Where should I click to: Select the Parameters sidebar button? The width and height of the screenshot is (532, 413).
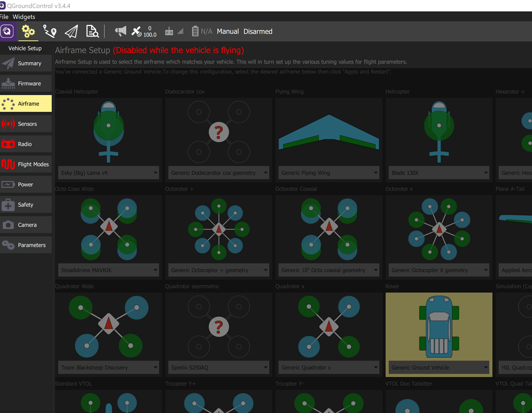coord(26,245)
